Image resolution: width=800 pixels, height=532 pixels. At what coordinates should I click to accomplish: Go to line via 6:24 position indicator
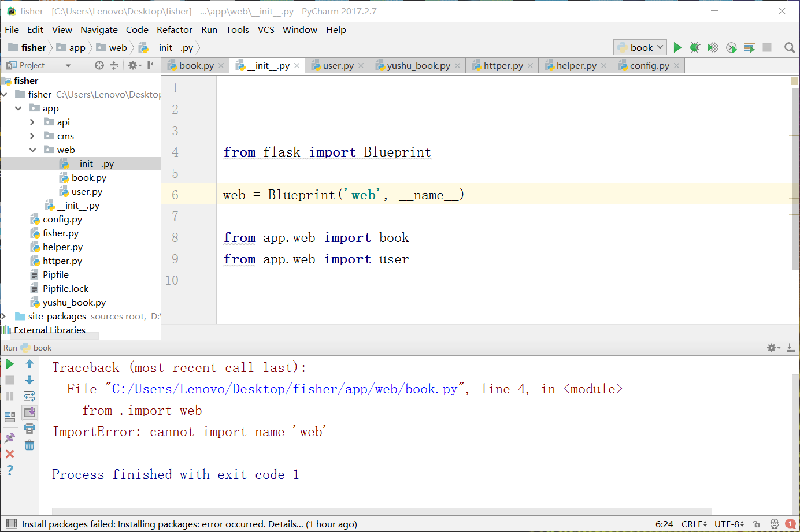tap(664, 524)
